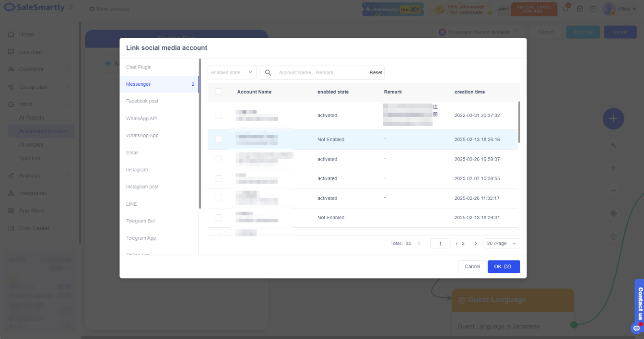Click the table's vertical scrollbar
Image resolution: width=644 pixels, height=339 pixels.
[519, 122]
